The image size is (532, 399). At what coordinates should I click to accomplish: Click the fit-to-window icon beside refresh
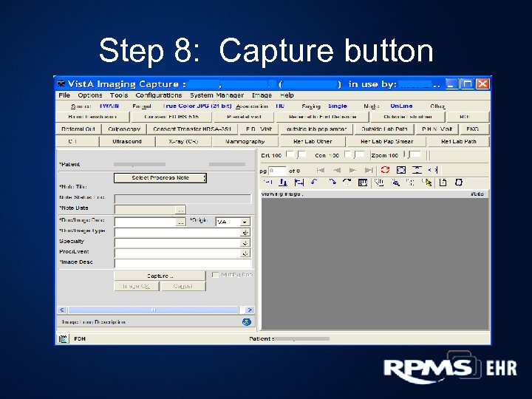(401, 170)
